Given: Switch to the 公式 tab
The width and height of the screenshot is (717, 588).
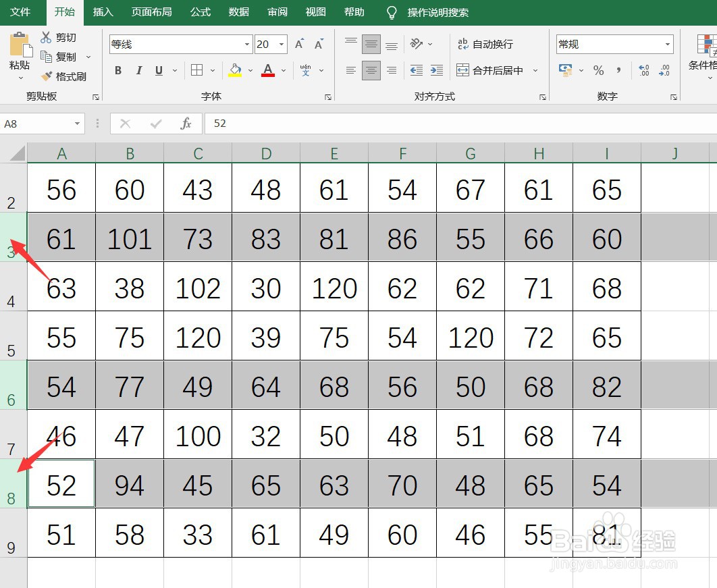Looking at the screenshot, I should pyautogui.click(x=201, y=12).
